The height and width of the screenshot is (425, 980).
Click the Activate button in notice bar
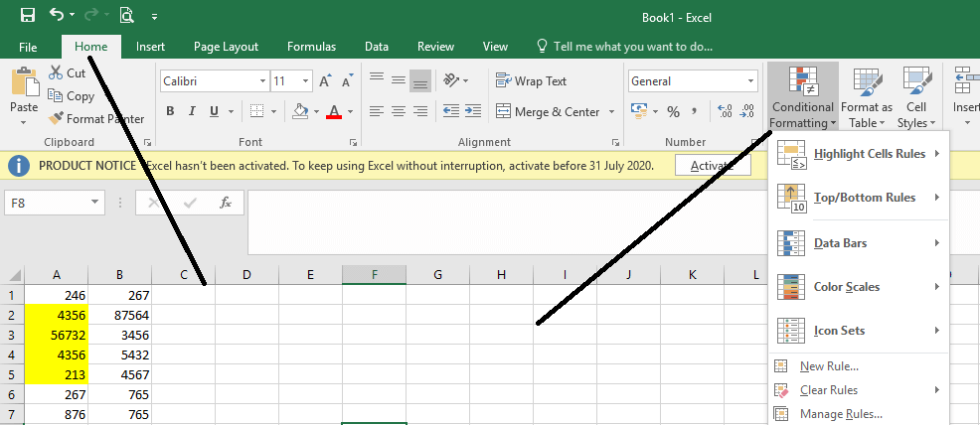point(712,166)
